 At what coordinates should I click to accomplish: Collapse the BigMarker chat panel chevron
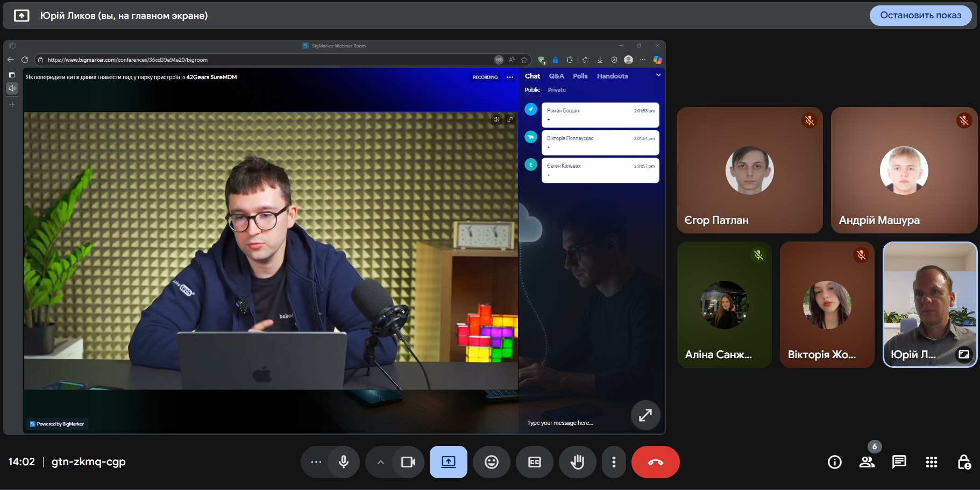point(658,75)
